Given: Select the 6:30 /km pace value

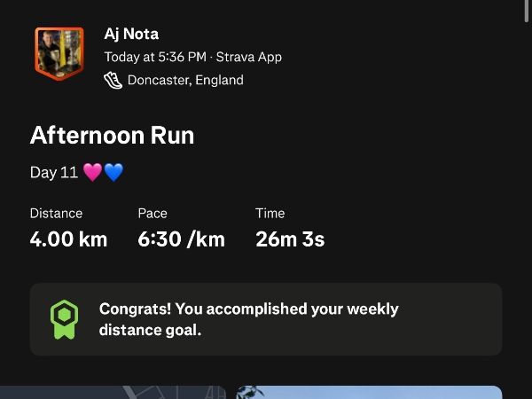Looking at the screenshot, I should (x=181, y=239).
